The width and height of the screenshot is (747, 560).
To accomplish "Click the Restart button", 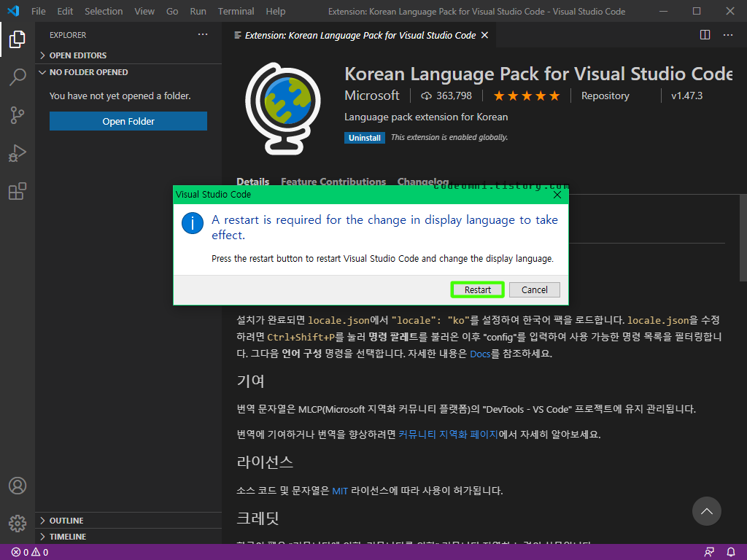I will 477,290.
